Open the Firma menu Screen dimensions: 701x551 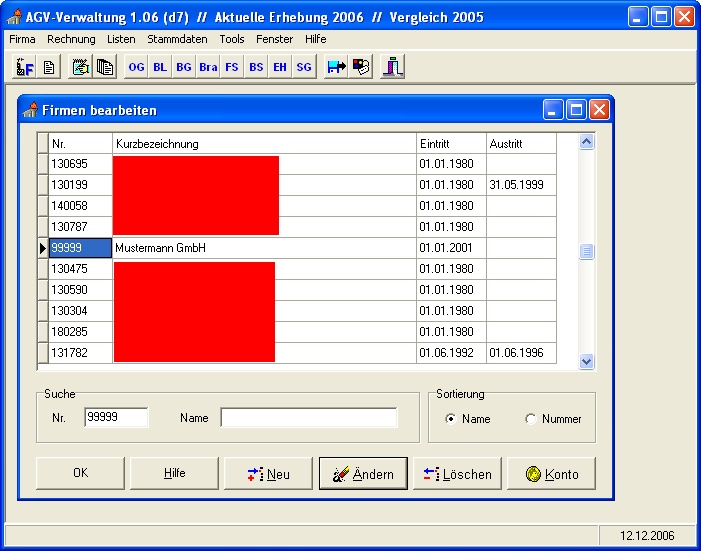click(x=22, y=39)
